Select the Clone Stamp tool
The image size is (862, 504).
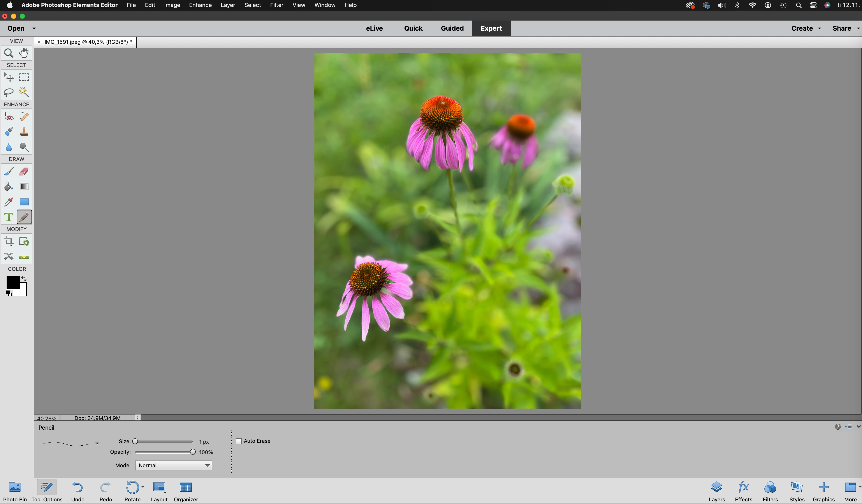(x=24, y=132)
